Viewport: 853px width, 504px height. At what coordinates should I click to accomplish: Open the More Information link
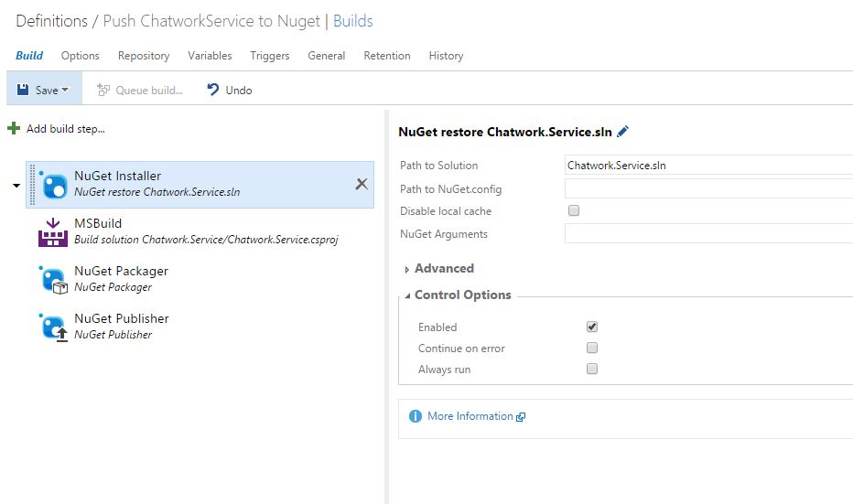[470, 416]
